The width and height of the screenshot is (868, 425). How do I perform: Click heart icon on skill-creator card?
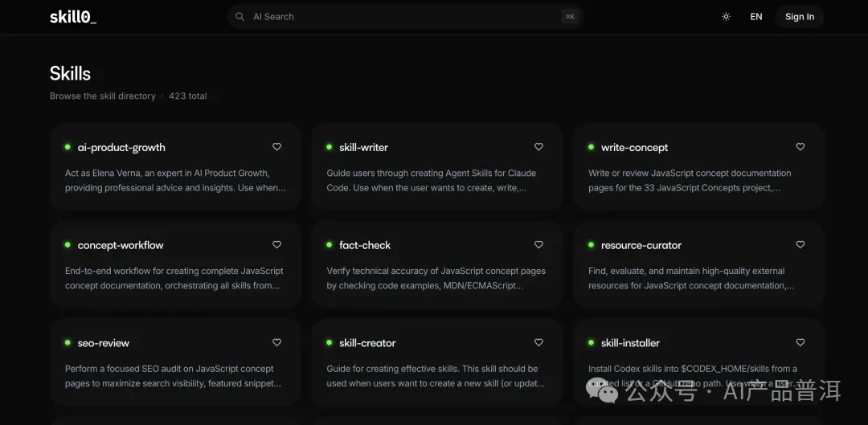pos(538,342)
